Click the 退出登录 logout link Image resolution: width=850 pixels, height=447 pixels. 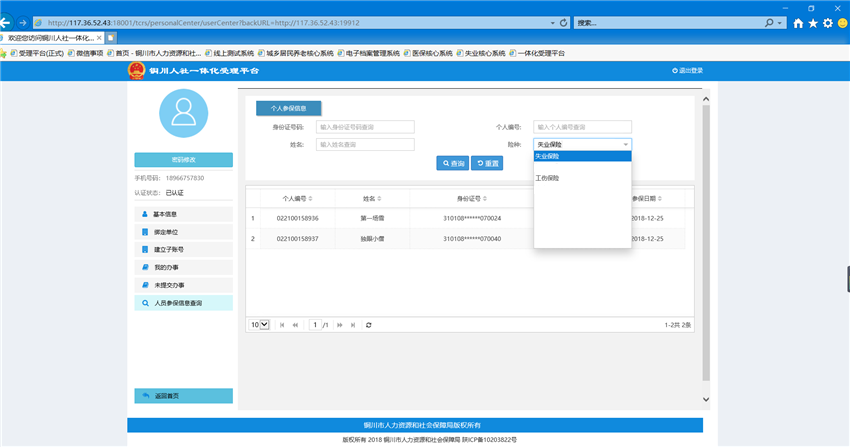pyautogui.click(x=688, y=71)
